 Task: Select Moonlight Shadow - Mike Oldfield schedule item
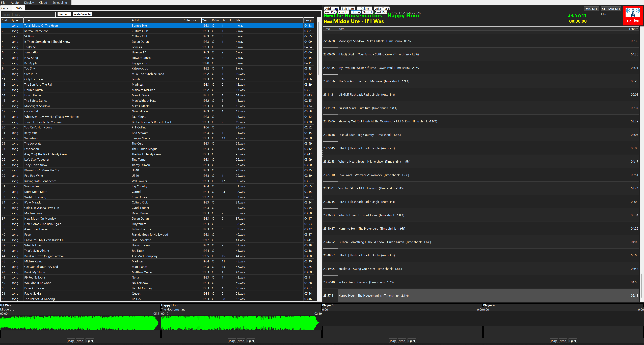click(x=481, y=41)
